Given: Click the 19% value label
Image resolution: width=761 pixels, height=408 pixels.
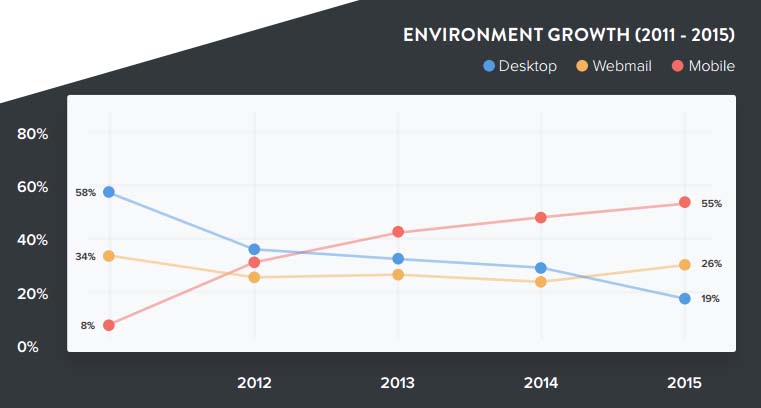Looking at the screenshot, I should 710,299.
